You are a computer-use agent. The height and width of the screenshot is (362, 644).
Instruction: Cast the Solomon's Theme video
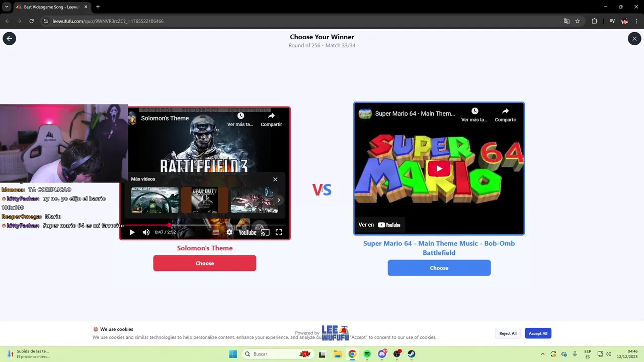[265, 232]
